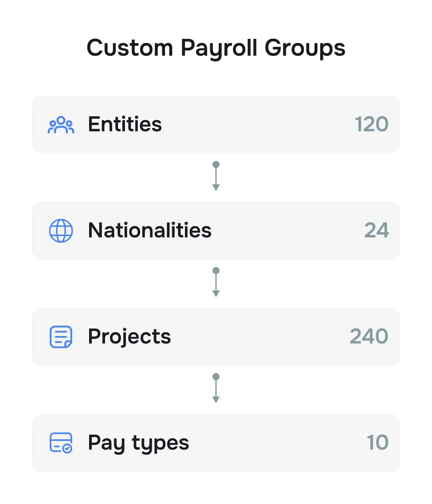
Task: Click empty middle area of Entities card
Action: click(x=258, y=125)
